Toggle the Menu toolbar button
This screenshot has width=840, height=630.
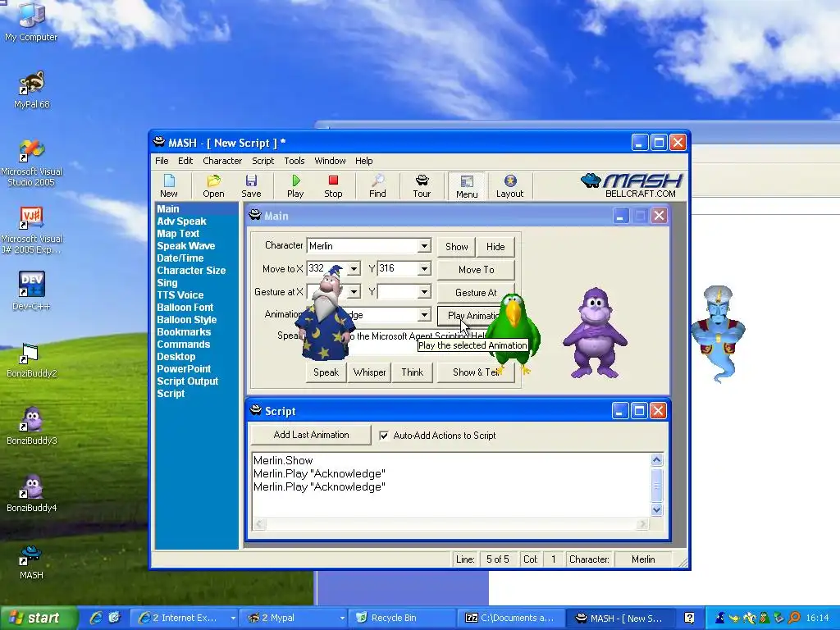click(467, 186)
